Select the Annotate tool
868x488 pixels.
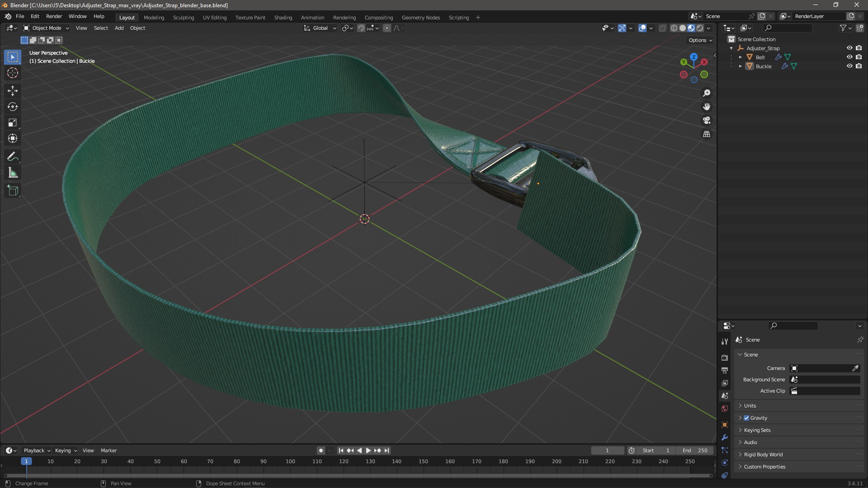pos(13,157)
